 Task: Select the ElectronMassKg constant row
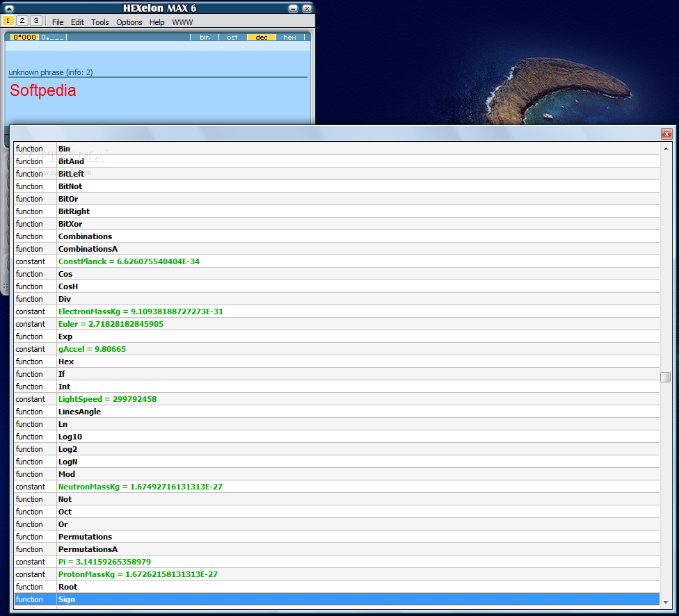pos(337,311)
